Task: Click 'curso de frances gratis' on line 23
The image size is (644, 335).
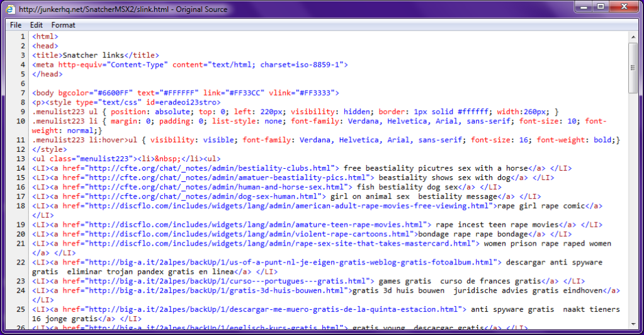Action: [490, 281]
